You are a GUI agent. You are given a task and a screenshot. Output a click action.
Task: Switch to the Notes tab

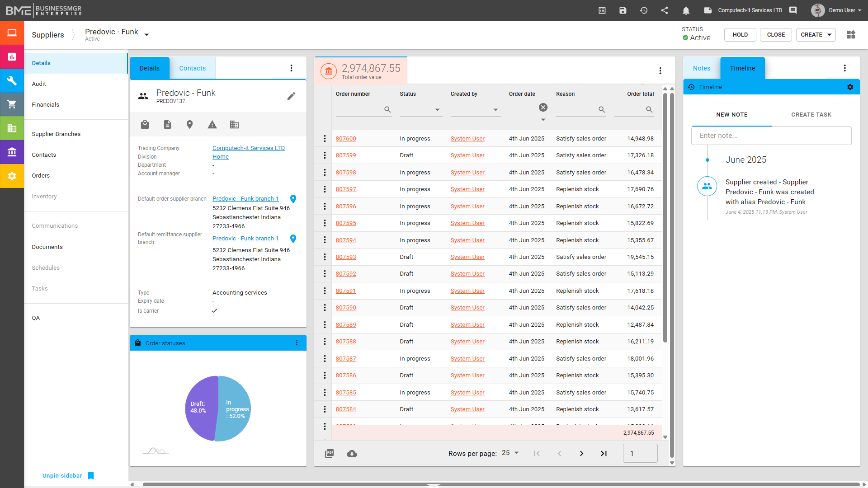[x=701, y=68]
